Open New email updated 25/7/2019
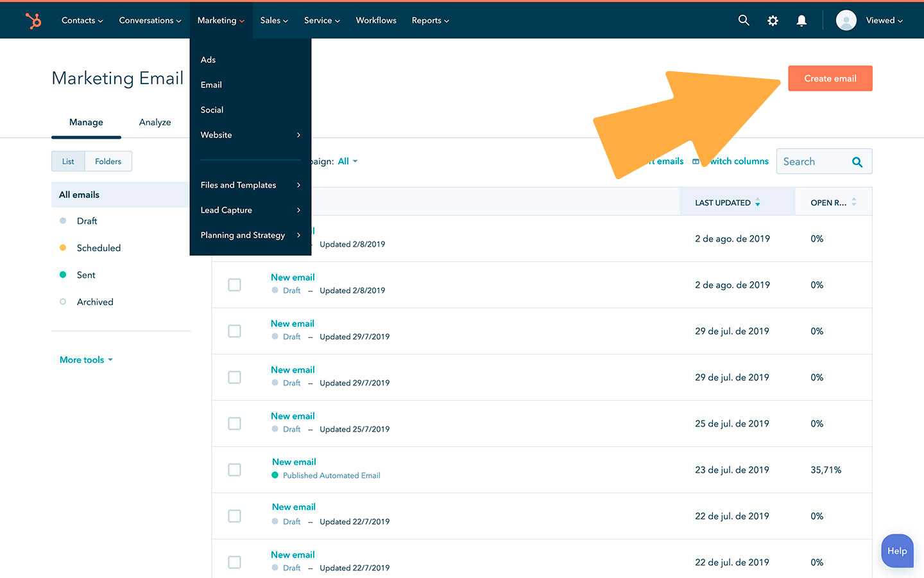The image size is (924, 578). point(293,416)
